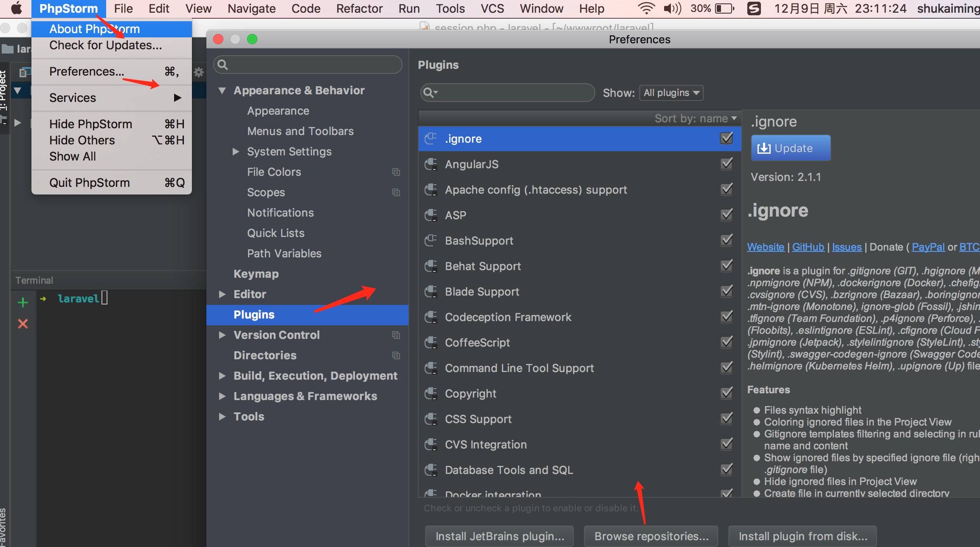The height and width of the screenshot is (547, 980).
Task: Click Browse repositories button
Action: 650,536
